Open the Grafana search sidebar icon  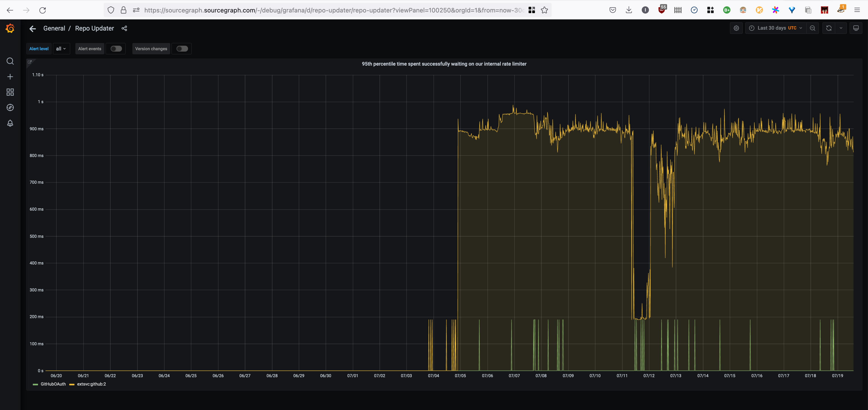click(x=10, y=61)
